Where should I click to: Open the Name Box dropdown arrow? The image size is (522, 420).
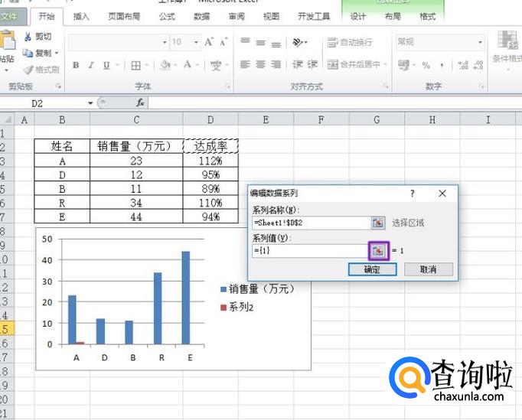[x=90, y=103]
